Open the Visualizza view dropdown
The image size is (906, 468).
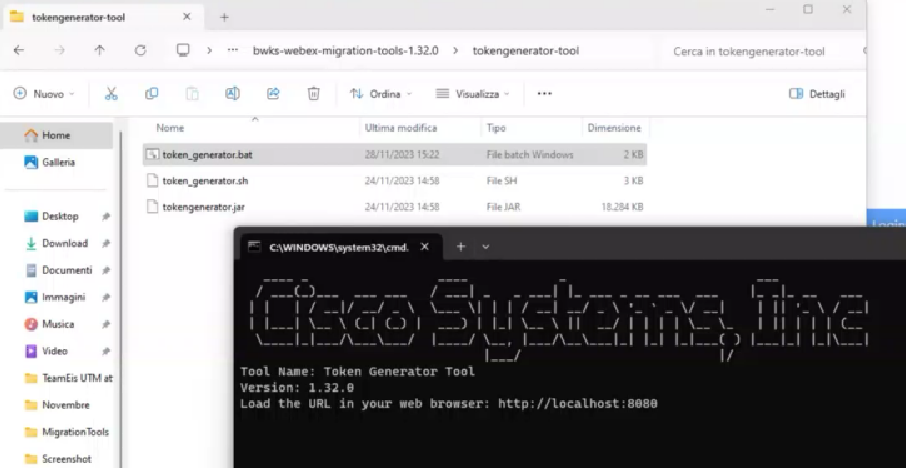pos(472,94)
